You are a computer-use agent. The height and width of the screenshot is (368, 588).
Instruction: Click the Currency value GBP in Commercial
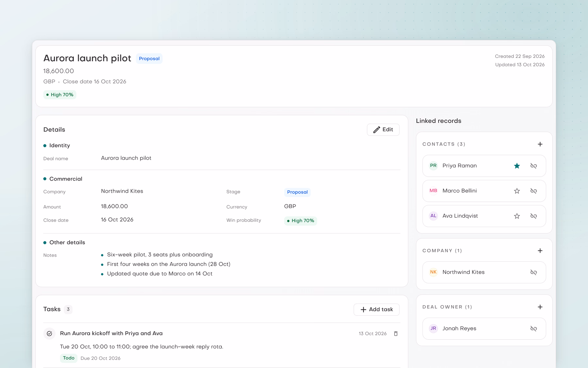(x=290, y=206)
